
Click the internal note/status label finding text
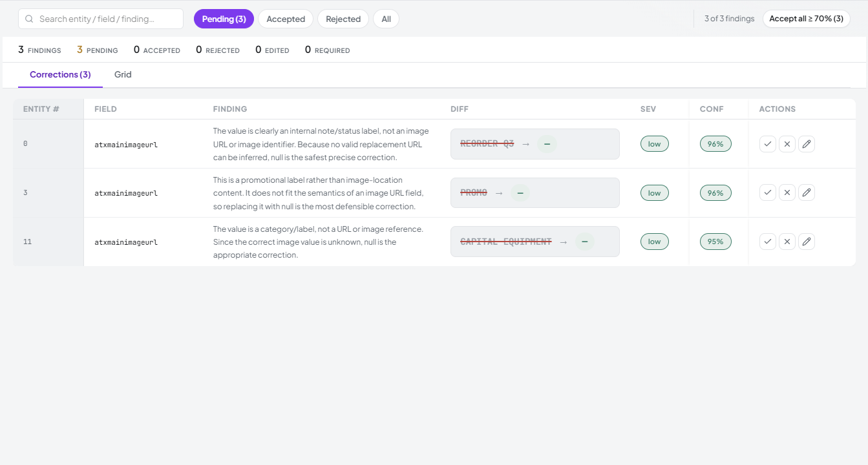click(321, 144)
